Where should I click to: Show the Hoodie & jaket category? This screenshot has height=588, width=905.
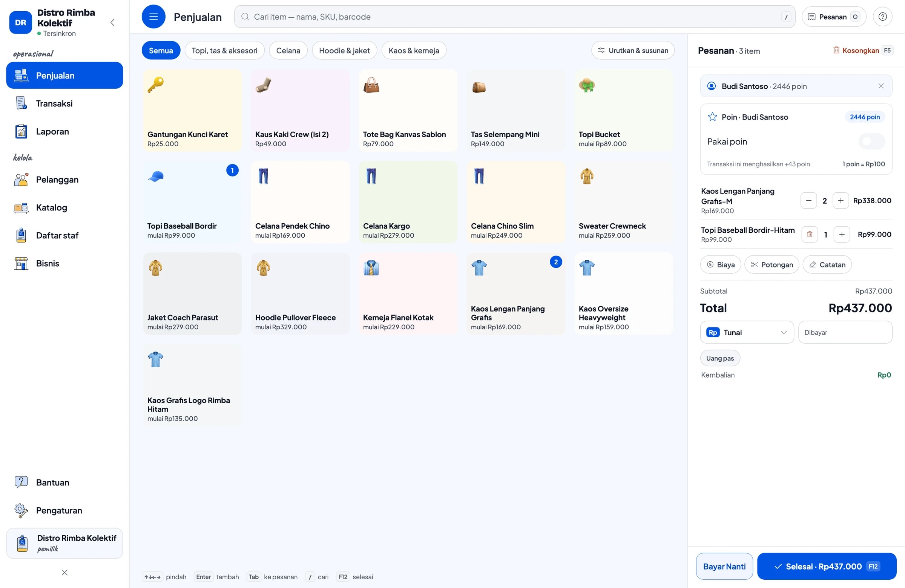click(x=344, y=51)
